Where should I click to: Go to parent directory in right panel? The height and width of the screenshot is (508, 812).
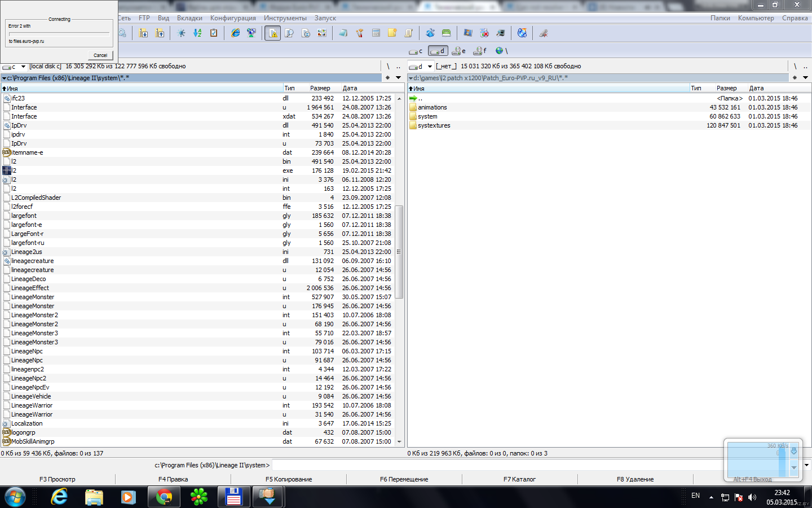805,67
